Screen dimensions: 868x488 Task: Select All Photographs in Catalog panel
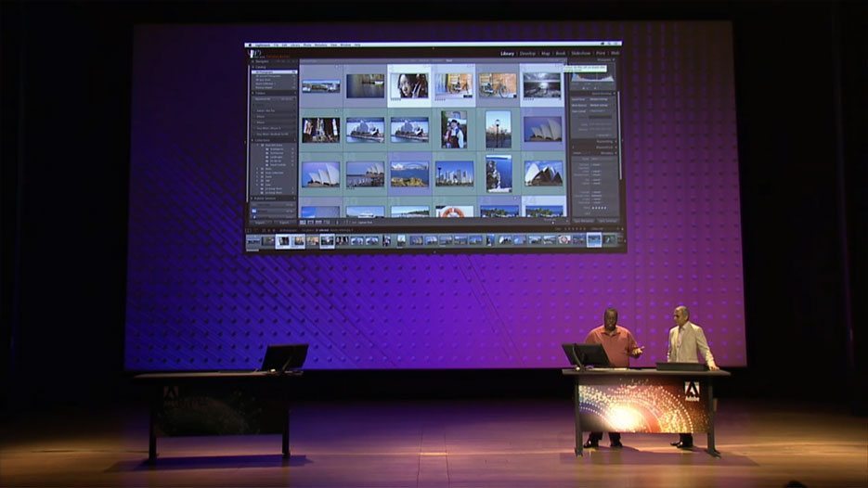[x=274, y=72]
